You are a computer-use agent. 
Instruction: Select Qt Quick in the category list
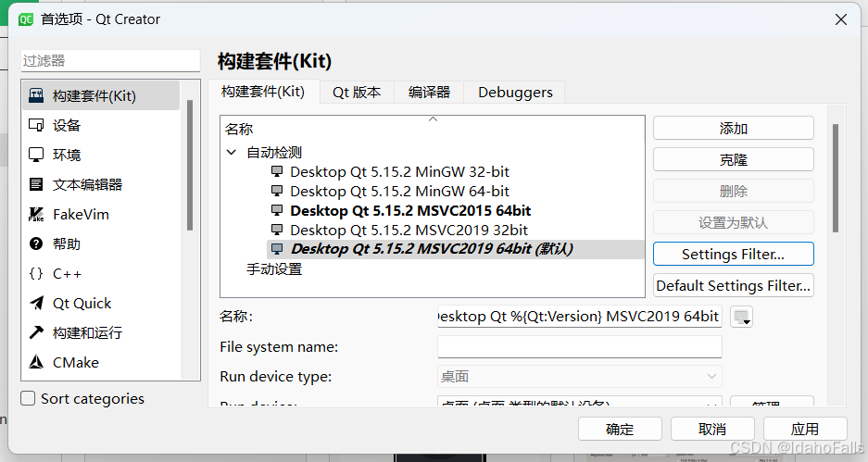tap(101, 303)
